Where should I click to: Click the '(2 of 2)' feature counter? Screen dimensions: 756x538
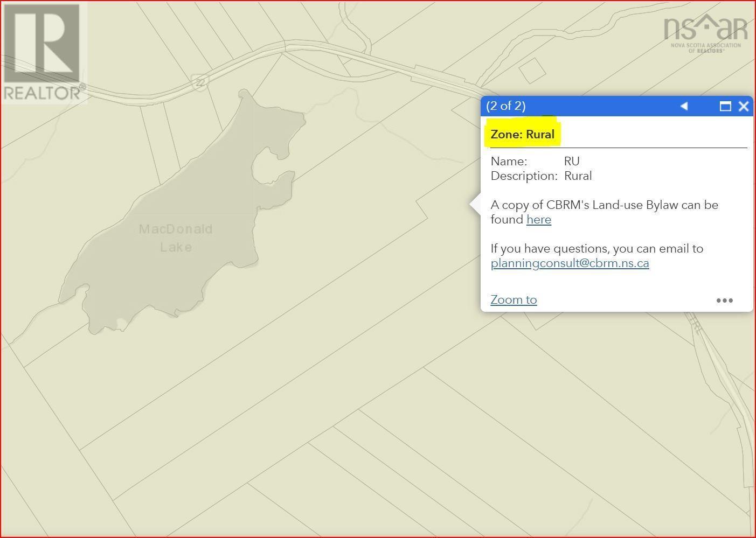tap(505, 106)
